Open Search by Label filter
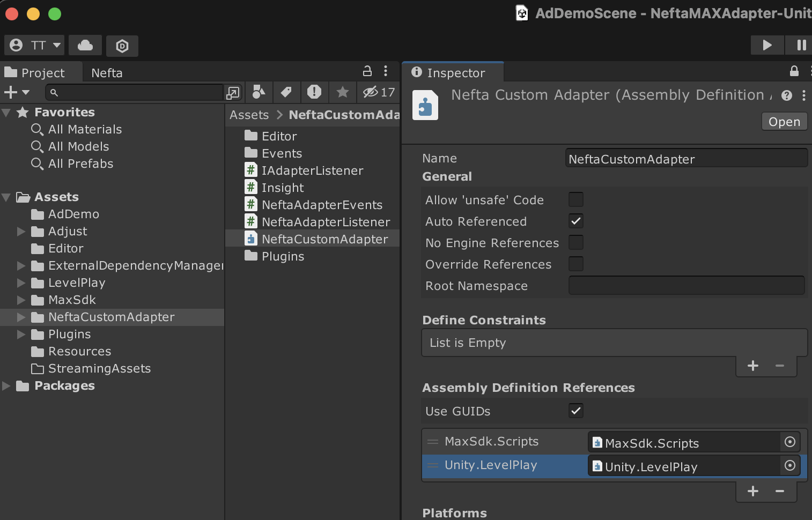The height and width of the screenshot is (520, 812). coord(286,92)
